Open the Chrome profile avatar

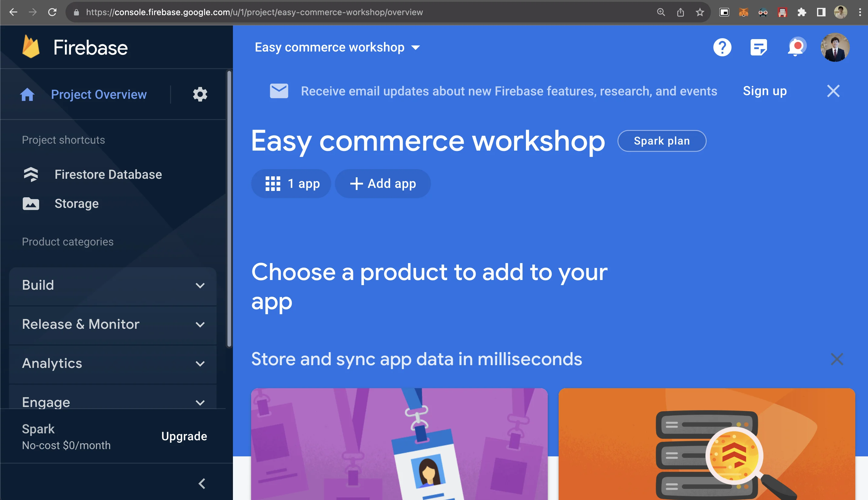840,12
